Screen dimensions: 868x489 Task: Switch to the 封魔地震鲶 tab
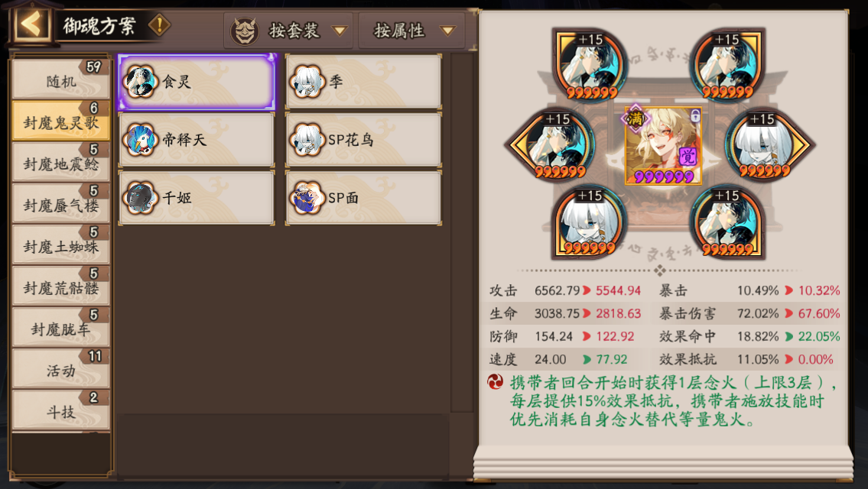[60, 162]
